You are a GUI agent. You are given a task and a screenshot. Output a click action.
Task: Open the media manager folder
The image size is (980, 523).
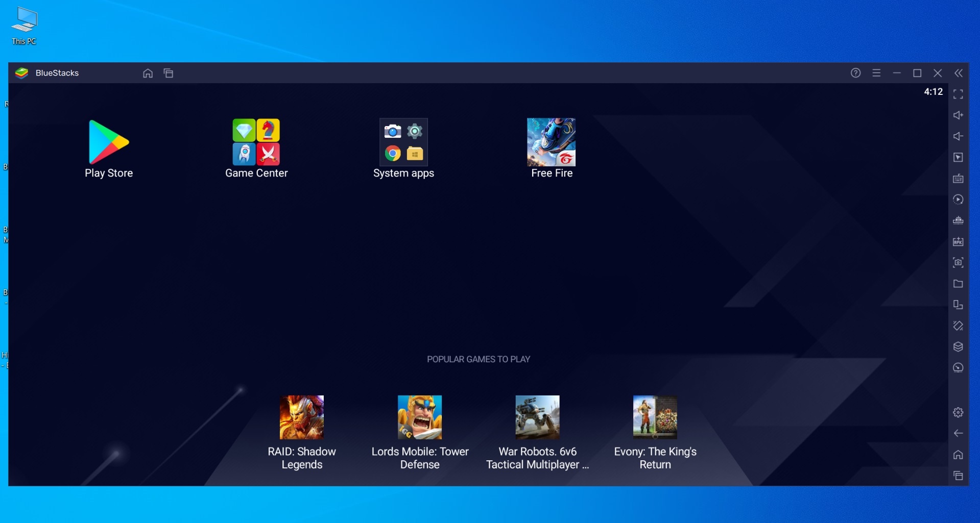958,284
